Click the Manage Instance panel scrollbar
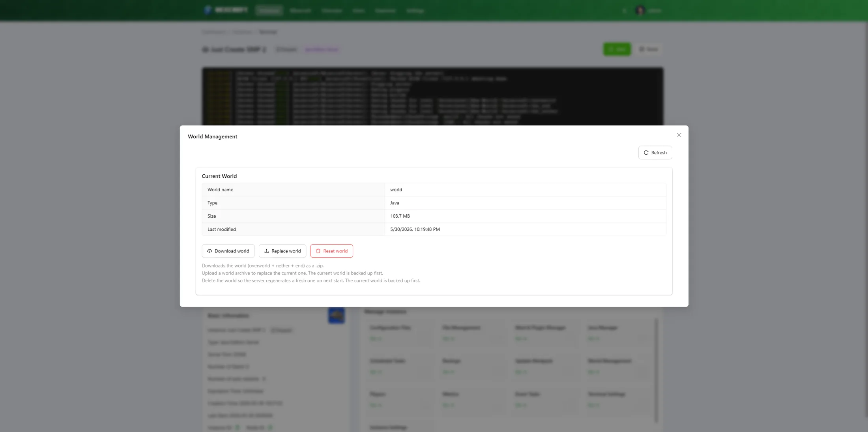Viewport: 868px width, 432px height. tap(656, 370)
